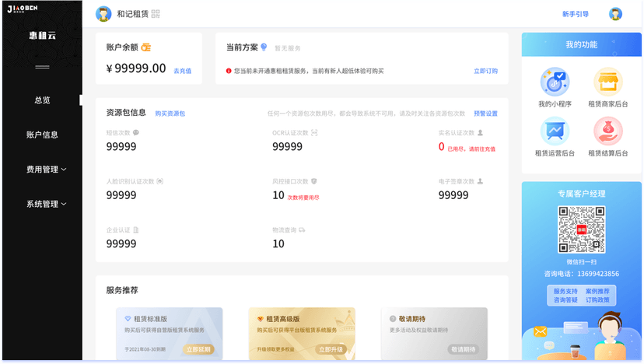Open the 预警设置 link
The image size is (644, 364).
click(x=485, y=114)
